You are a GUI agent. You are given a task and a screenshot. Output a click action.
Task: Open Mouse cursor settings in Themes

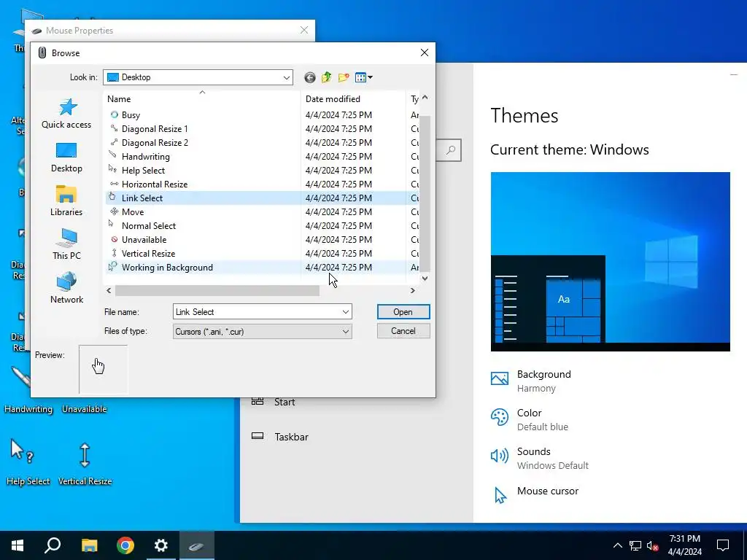(x=535, y=493)
